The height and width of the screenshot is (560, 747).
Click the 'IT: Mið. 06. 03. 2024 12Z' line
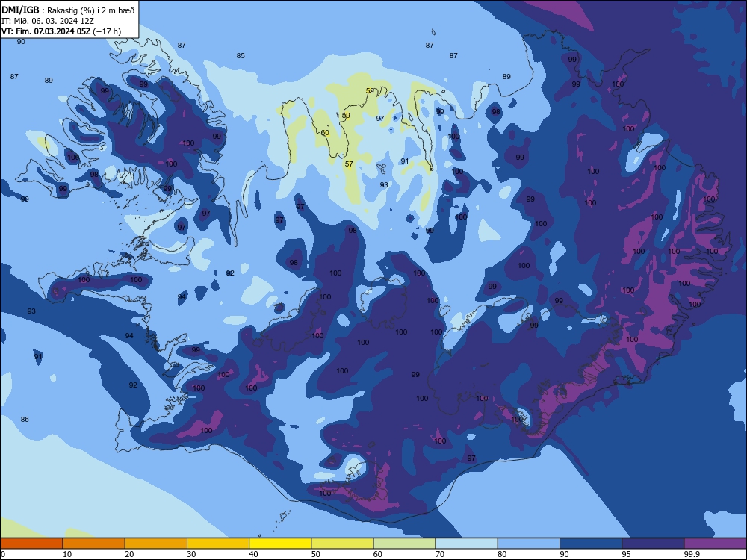[48, 21]
